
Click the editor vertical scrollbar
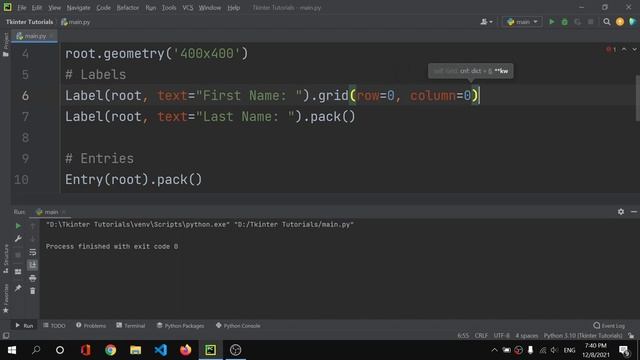pyautogui.click(x=637, y=98)
